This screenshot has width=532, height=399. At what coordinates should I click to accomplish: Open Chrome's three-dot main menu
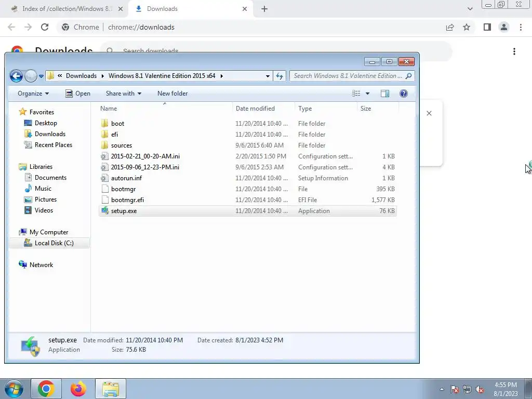point(521,27)
